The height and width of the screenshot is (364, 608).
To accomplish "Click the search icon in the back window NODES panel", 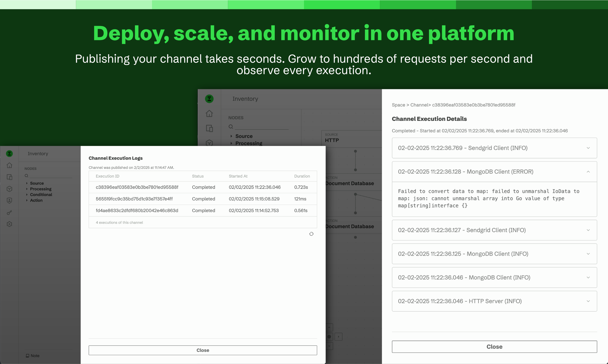I will (x=231, y=127).
